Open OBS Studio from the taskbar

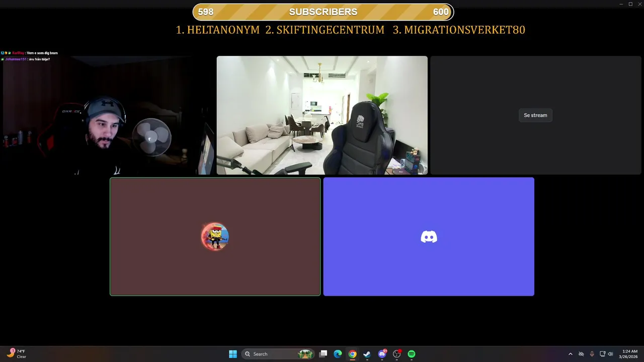pyautogui.click(x=397, y=354)
